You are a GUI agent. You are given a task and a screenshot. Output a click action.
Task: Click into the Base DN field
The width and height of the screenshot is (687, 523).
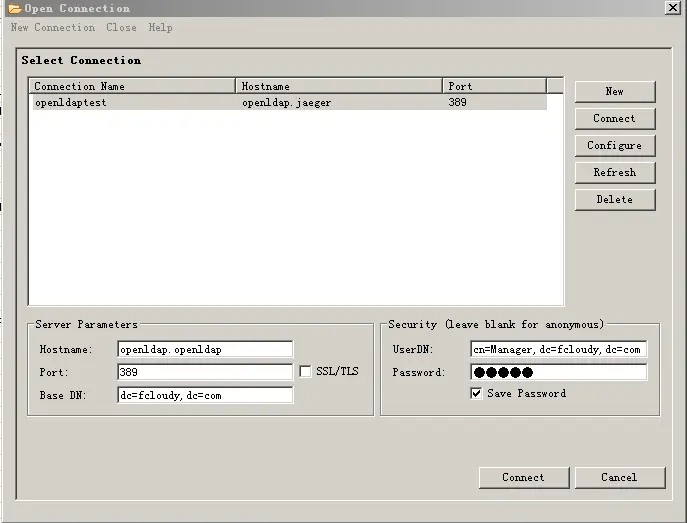[204, 395]
